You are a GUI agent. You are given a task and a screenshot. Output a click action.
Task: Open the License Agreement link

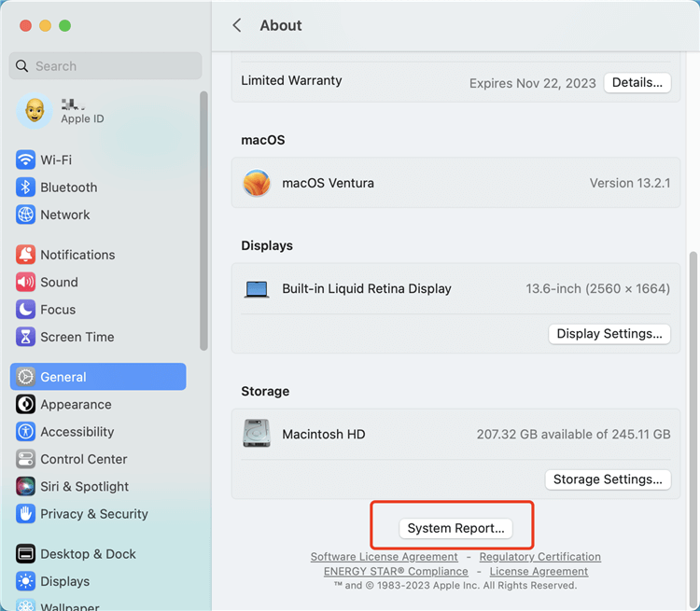539,571
